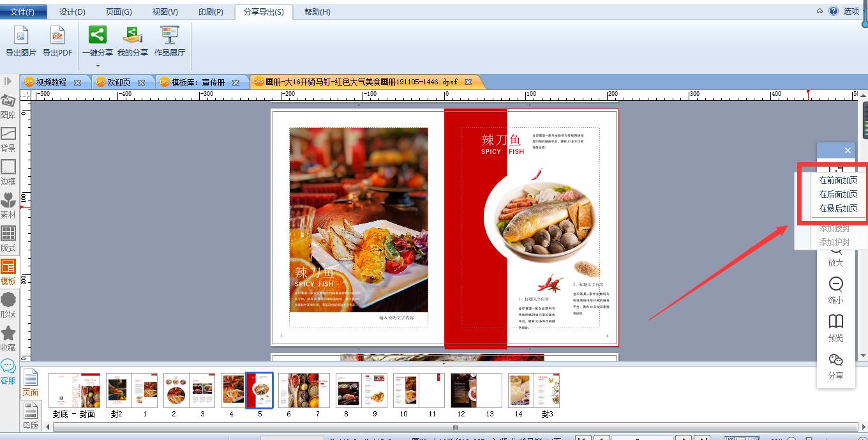868x440 pixels.
Task: Expand the dropdown arrow under 一键分享
Action: point(98,65)
